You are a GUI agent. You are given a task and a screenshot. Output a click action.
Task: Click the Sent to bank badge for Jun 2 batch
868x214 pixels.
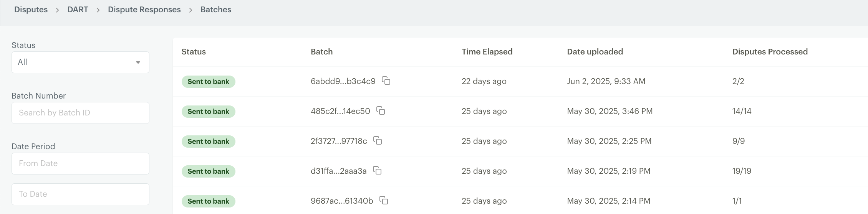[209, 82]
